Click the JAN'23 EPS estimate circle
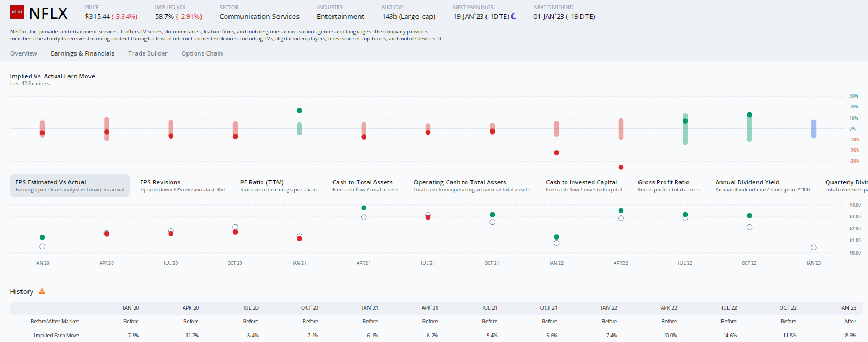The width and height of the screenshot is (868, 342). coord(814,248)
